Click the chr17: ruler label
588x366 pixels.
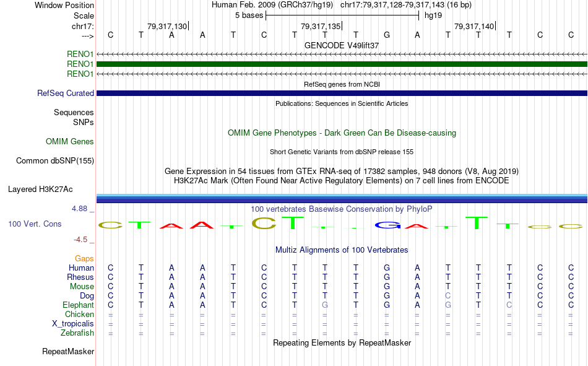click(82, 26)
